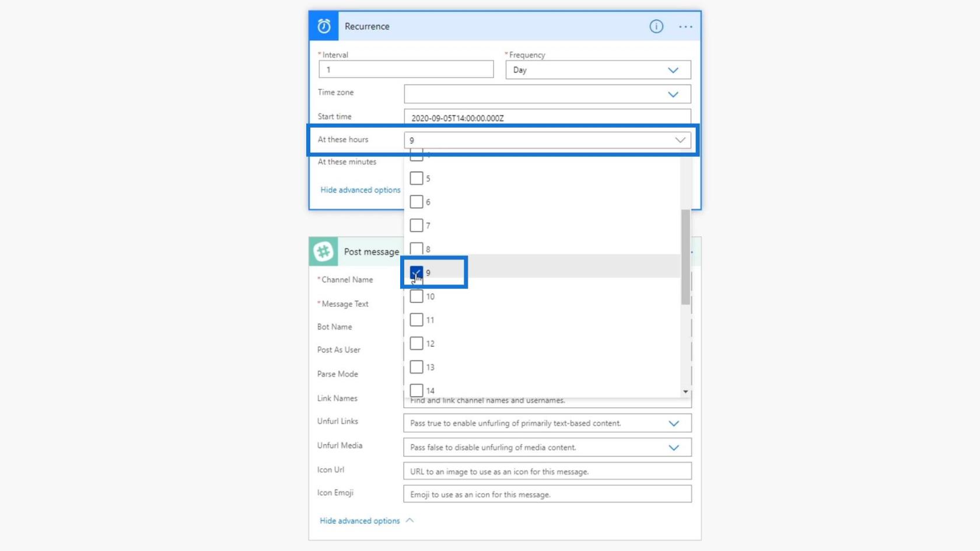Collapse the At these hours dropdown
This screenshot has width=980, height=551.
tap(680, 140)
